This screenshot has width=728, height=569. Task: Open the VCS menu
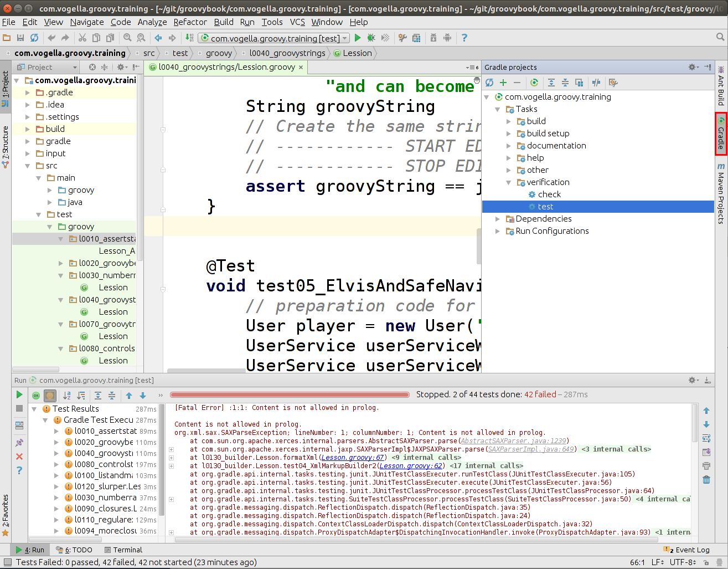click(297, 22)
